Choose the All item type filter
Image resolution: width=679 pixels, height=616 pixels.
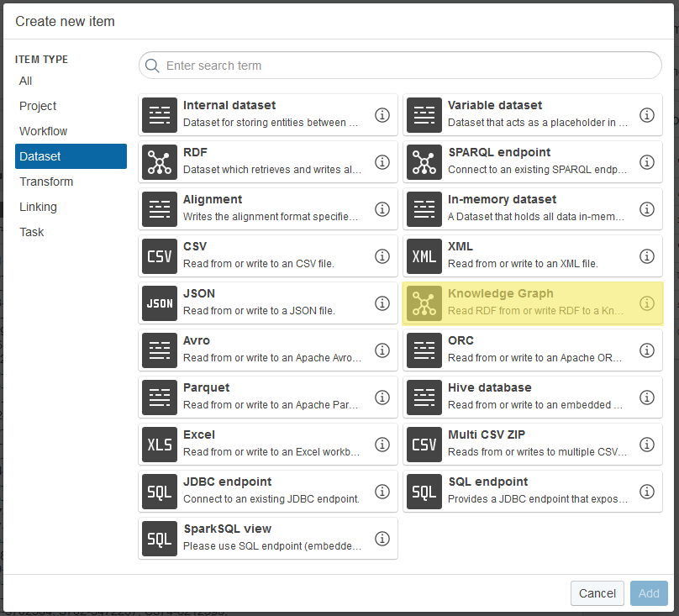click(25, 81)
